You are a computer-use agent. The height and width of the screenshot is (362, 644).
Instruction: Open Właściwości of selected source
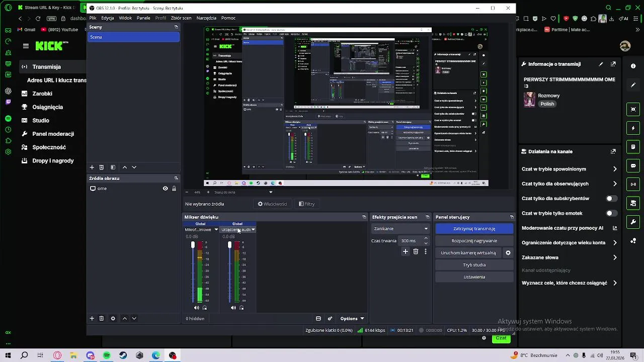coord(272,204)
